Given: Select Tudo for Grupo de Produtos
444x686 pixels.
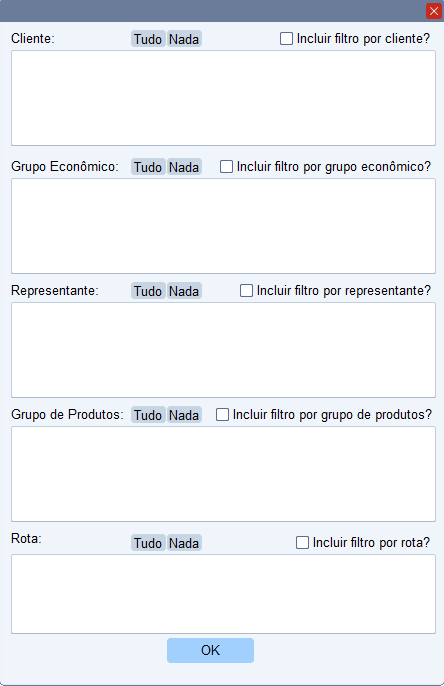Looking at the screenshot, I should 148,415.
